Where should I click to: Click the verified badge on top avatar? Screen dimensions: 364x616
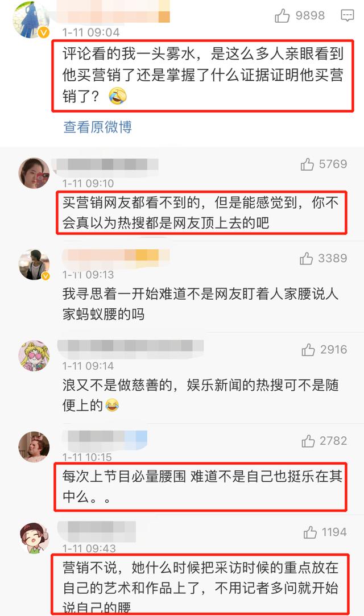coord(44,32)
